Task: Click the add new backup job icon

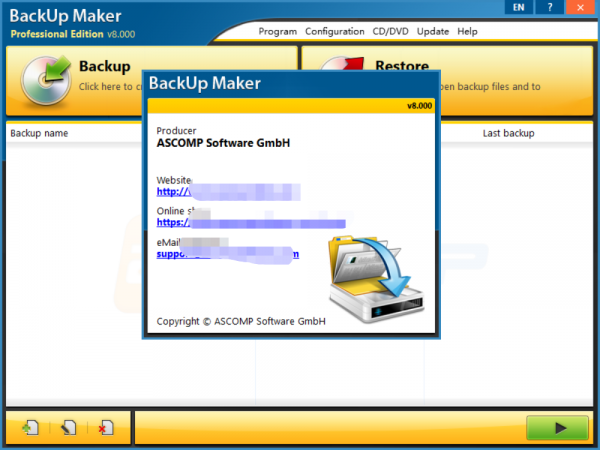Action: coord(31,428)
